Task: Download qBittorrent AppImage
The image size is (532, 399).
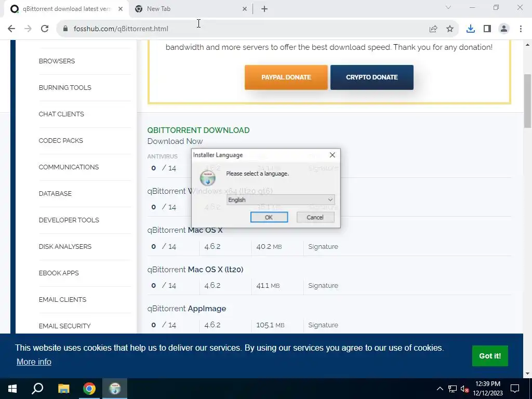Action: [x=187, y=309]
